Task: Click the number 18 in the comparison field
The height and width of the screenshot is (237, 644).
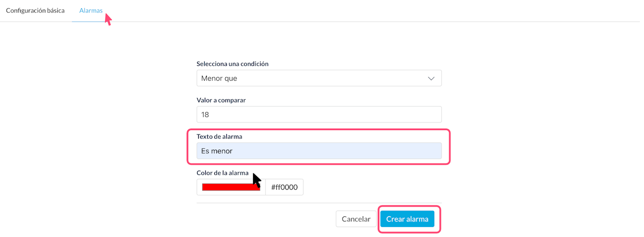Action: click(205, 114)
